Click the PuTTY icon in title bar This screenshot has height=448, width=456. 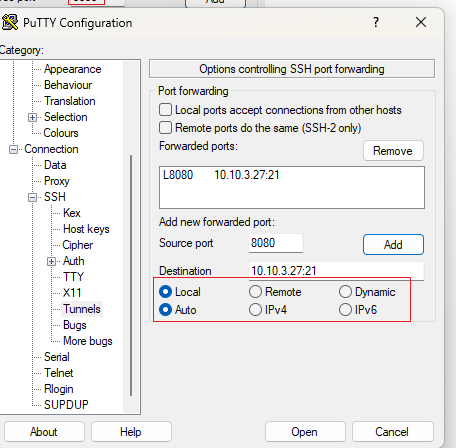[x=10, y=23]
